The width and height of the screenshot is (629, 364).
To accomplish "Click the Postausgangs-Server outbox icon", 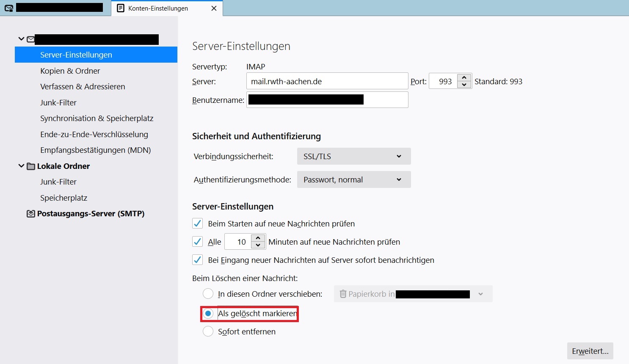I will 31,214.
